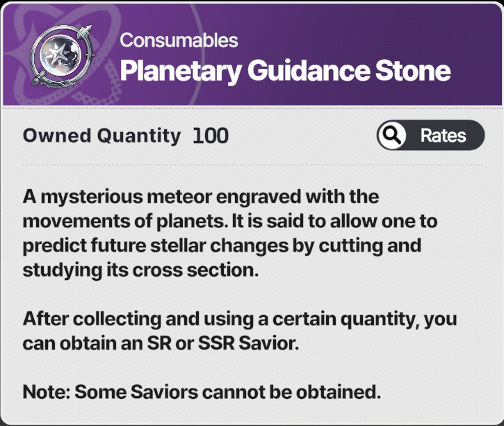504x426 pixels.
Task: Click the dotted divider under Owned Quantity
Action: tap(252, 165)
